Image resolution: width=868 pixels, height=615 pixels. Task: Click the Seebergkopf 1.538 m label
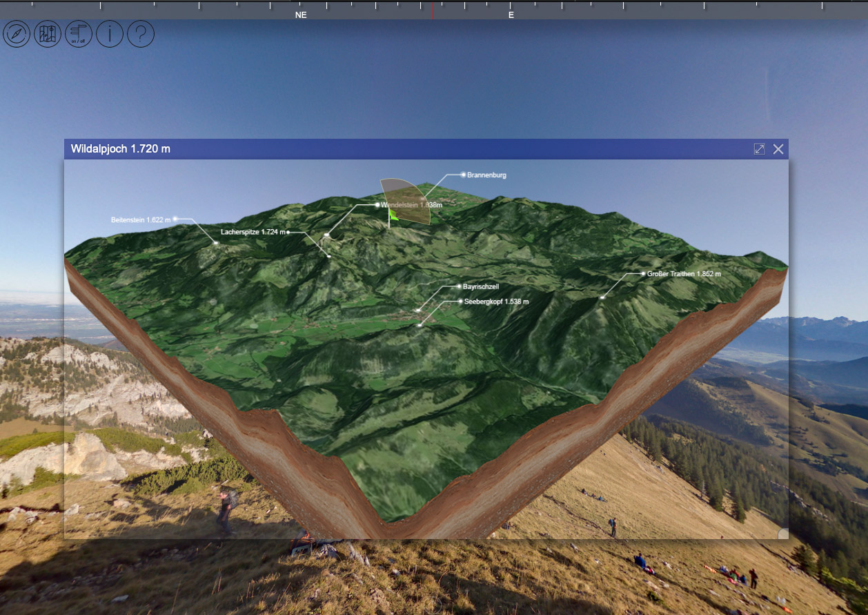[496, 302]
